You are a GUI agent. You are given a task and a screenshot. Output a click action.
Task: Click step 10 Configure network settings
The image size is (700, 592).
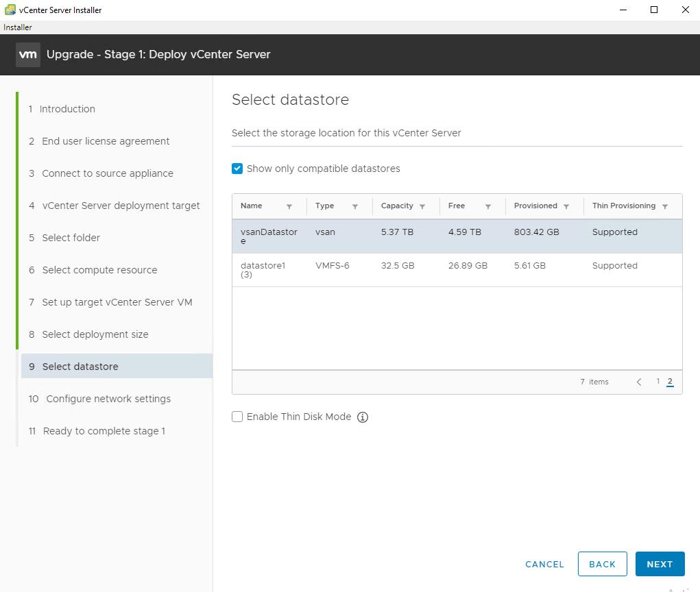[99, 399]
